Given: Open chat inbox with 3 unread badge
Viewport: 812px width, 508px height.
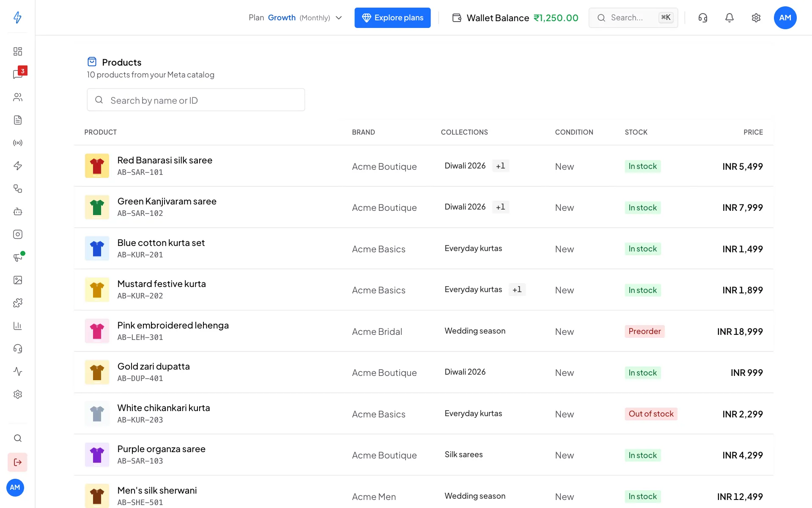Looking at the screenshot, I should tap(17, 74).
